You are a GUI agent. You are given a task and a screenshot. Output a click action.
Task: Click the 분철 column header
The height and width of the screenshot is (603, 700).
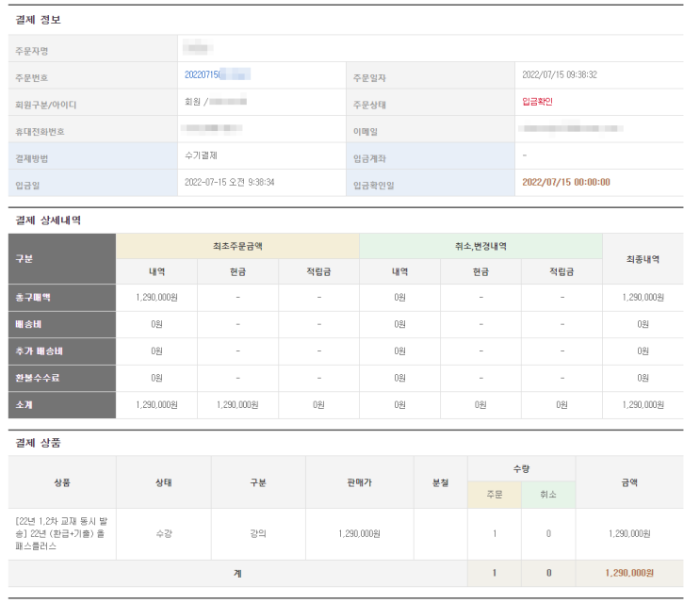pos(441,482)
